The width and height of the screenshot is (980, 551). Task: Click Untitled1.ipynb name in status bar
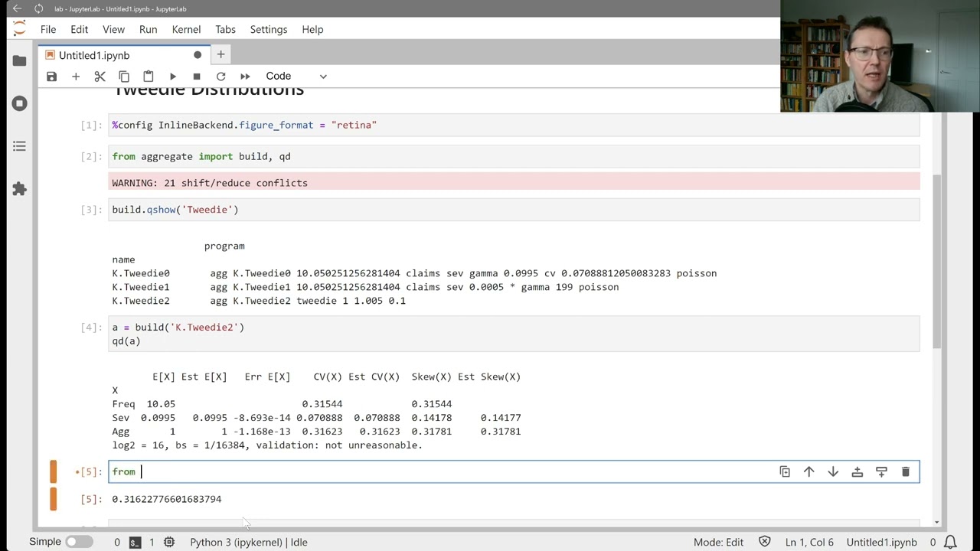881,542
